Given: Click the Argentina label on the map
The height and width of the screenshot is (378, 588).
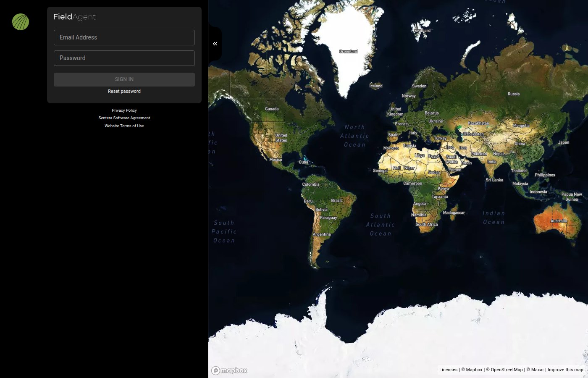Looking at the screenshot, I should tap(322, 234).
